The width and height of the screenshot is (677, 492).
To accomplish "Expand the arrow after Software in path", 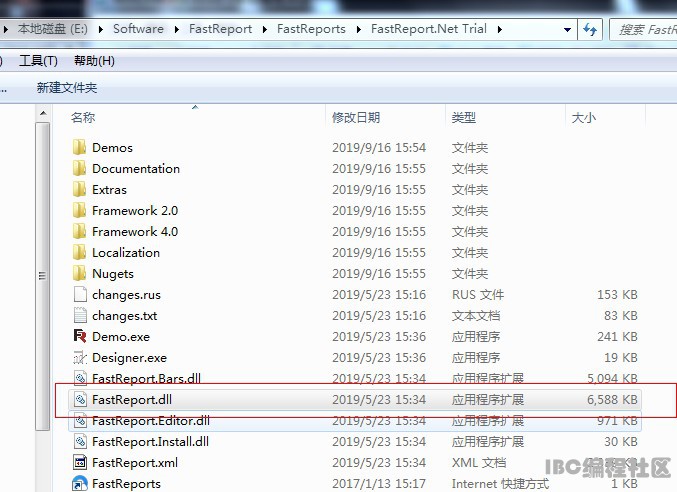I will [x=177, y=29].
